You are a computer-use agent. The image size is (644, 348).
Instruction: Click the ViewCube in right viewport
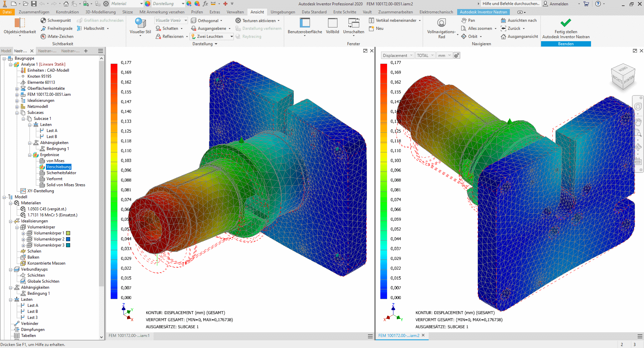[623, 77]
